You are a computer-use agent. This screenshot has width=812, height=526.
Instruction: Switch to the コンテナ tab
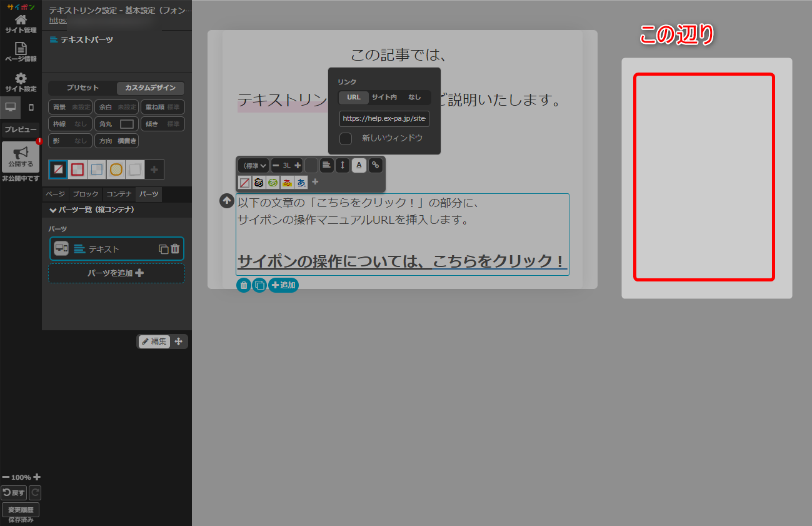tap(119, 195)
